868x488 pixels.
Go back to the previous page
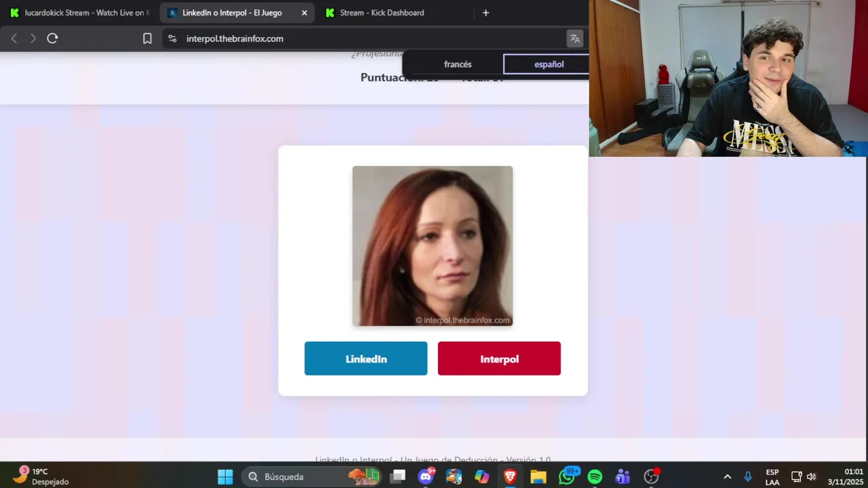click(14, 39)
